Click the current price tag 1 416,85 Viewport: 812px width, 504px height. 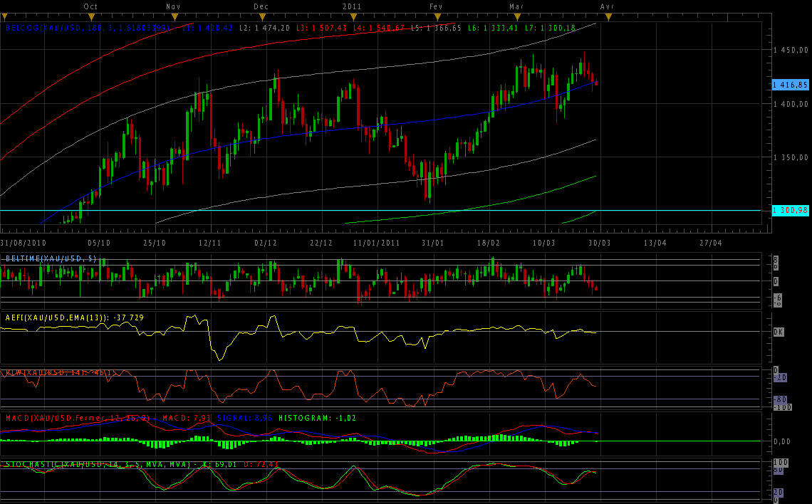point(790,85)
